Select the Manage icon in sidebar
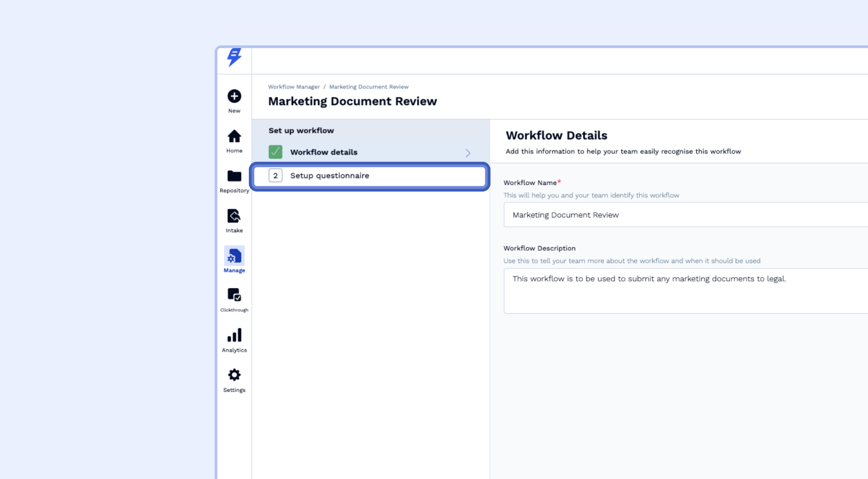The image size is (868, 479). pos(234,256)
